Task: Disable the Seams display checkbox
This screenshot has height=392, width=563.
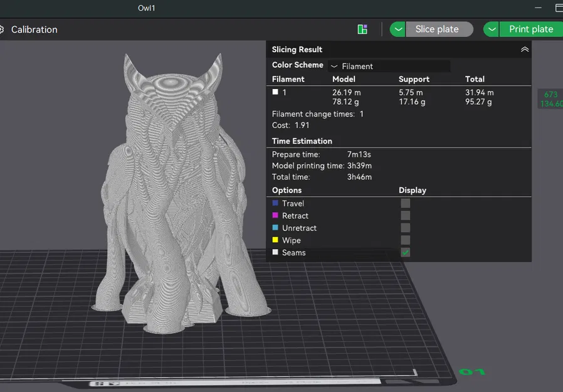Action: point(405,253)
